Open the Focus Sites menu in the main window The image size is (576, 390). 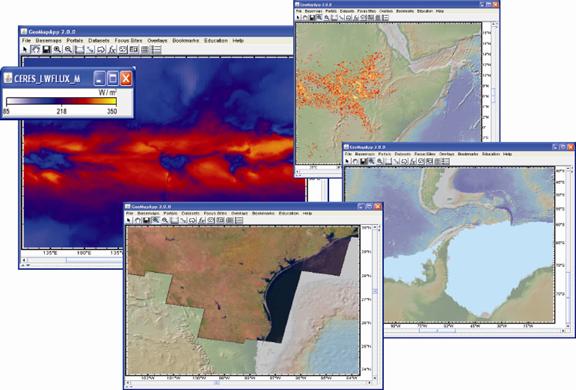(x=128, y=40)
